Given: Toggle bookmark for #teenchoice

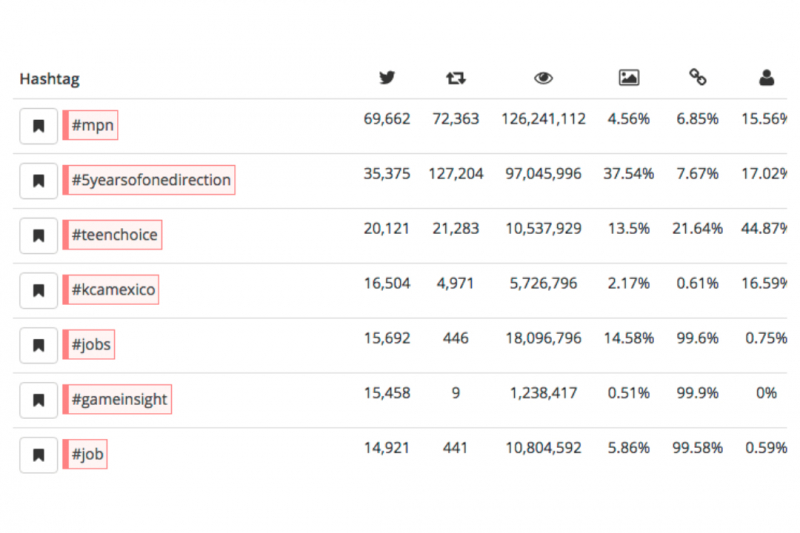Looking at the screenshot, I should 38,235.
